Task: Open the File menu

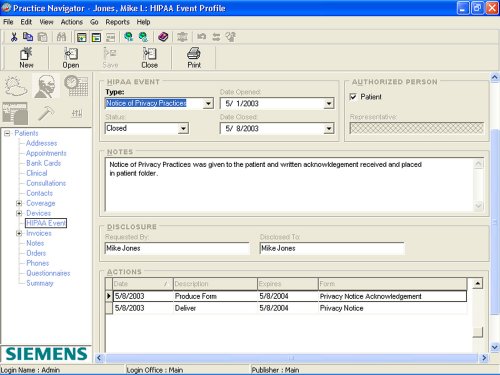Action: pyautogui.click(x=8, y=22)
